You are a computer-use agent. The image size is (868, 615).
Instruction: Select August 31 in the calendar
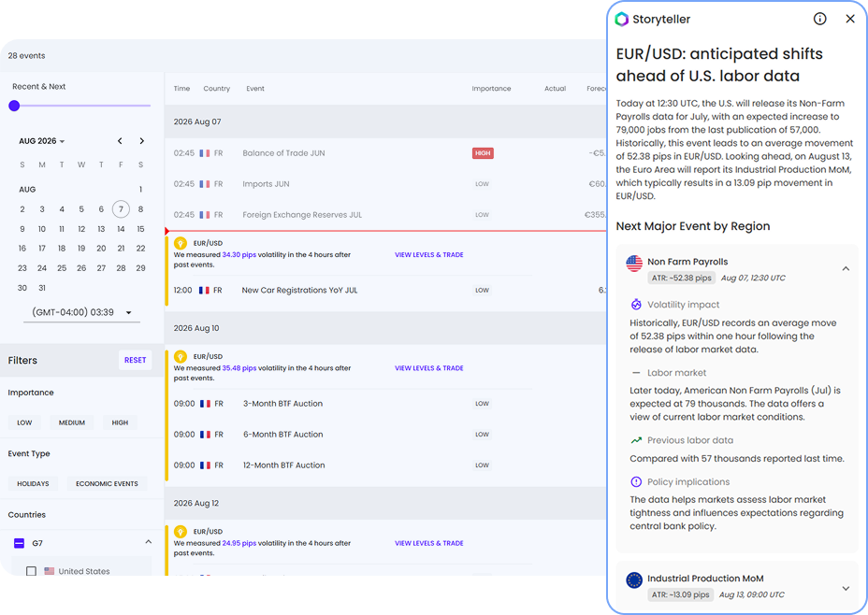point(42,288)
